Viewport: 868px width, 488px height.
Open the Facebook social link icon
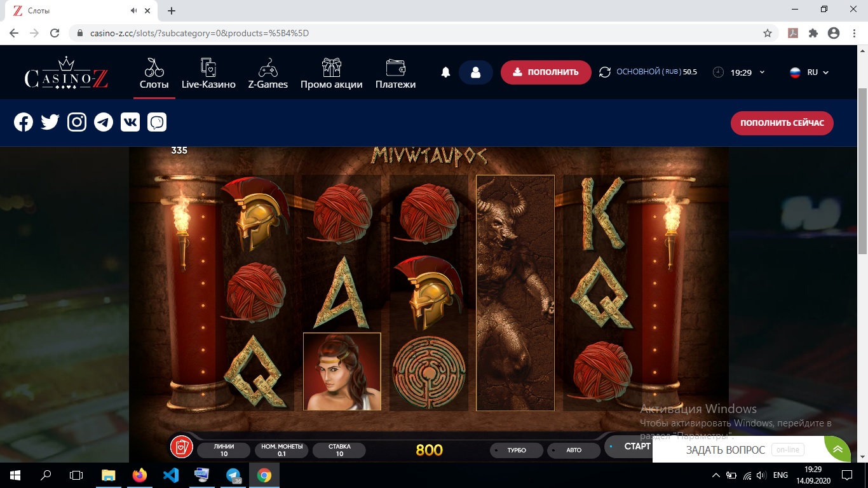[x=24, y=123]
